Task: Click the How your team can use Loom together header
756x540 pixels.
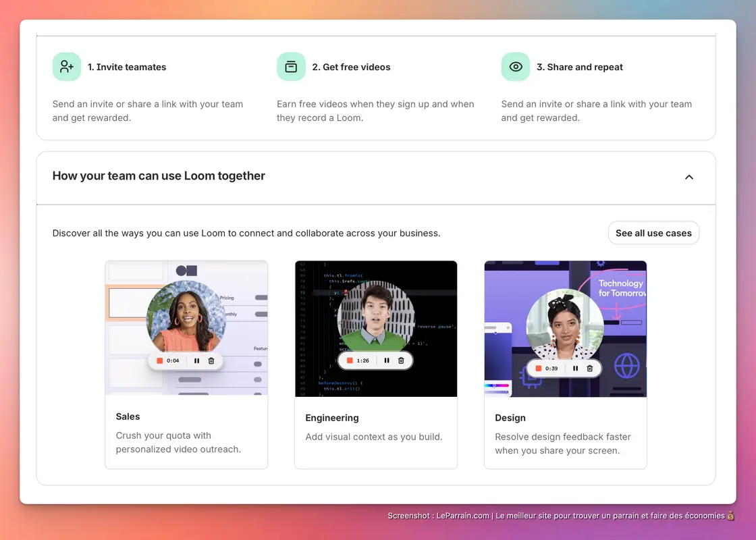Action: tap(159, 176)
